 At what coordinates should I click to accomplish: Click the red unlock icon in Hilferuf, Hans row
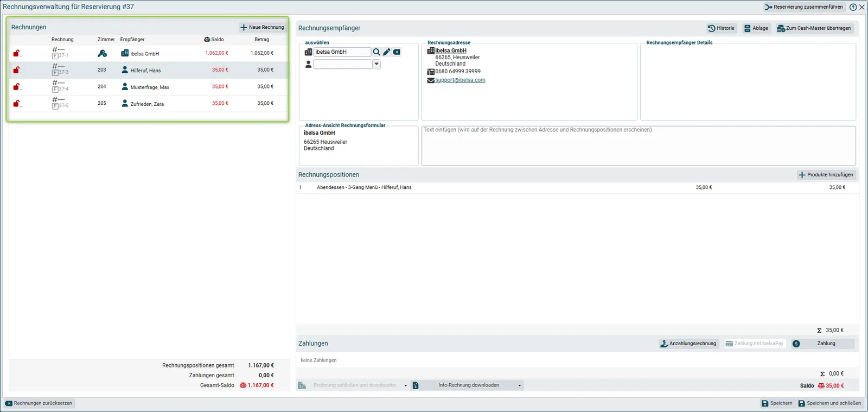point(16,70)
